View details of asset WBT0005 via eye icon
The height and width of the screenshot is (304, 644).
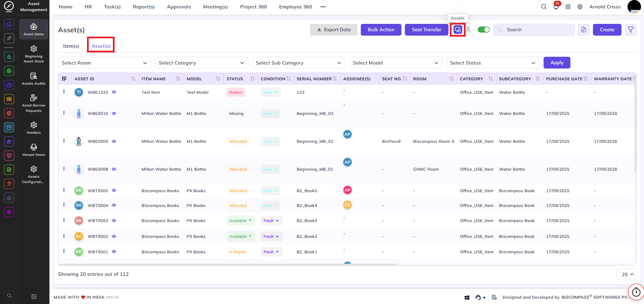tap(114, 190)
